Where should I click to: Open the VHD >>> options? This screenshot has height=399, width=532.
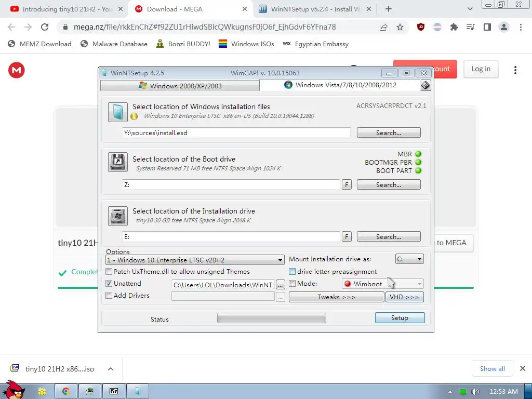[x=404, y=297]
